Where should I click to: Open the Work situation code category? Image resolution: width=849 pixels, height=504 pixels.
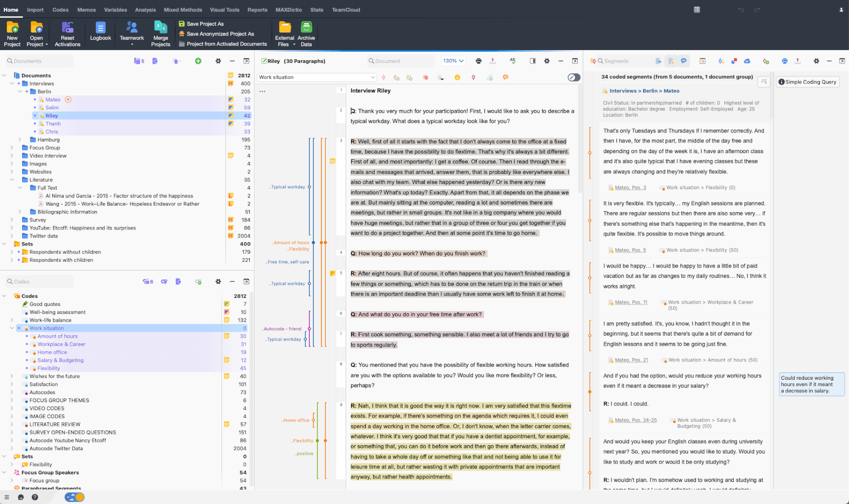point(11,328)
